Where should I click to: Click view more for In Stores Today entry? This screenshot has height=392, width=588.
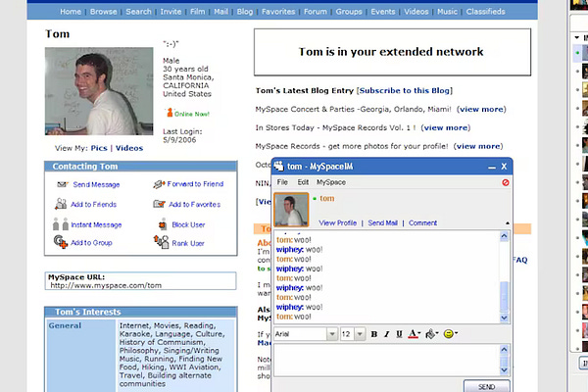(x=446, y=127)
